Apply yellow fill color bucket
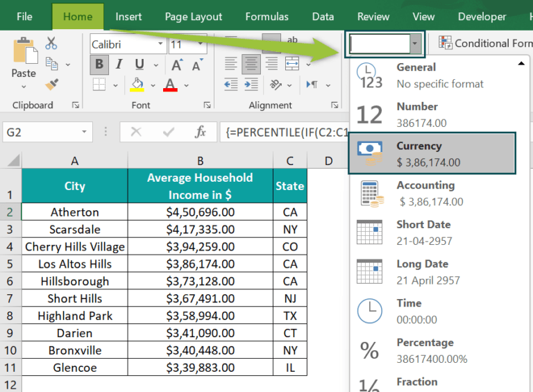The image size is (533, 392). click(x=137, y=85)
